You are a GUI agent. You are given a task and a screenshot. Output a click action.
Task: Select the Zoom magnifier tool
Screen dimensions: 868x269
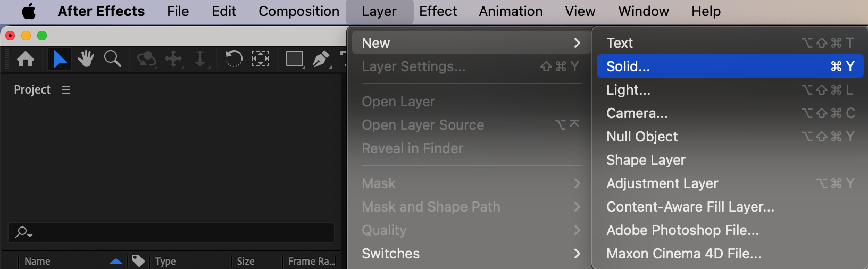[112, 58]
